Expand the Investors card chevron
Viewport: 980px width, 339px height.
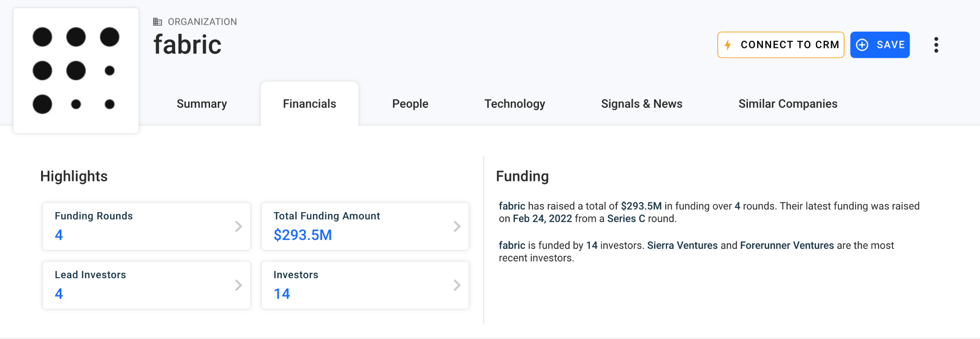tap(457, 285)
